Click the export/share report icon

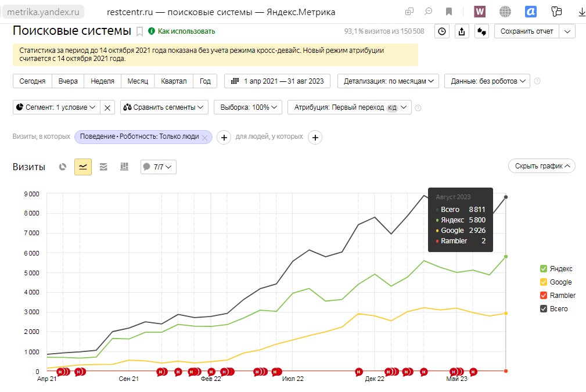[x=462, y=31]
